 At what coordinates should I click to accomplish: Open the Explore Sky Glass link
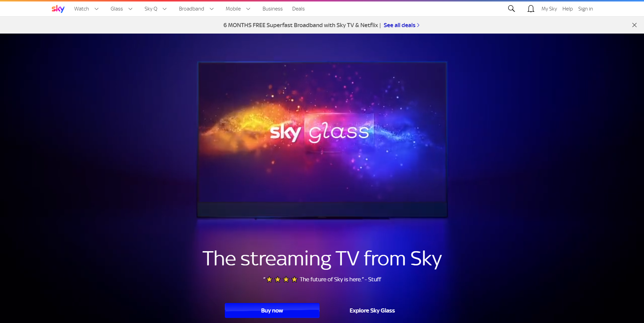pyautogui.click(x=372, y=310)
